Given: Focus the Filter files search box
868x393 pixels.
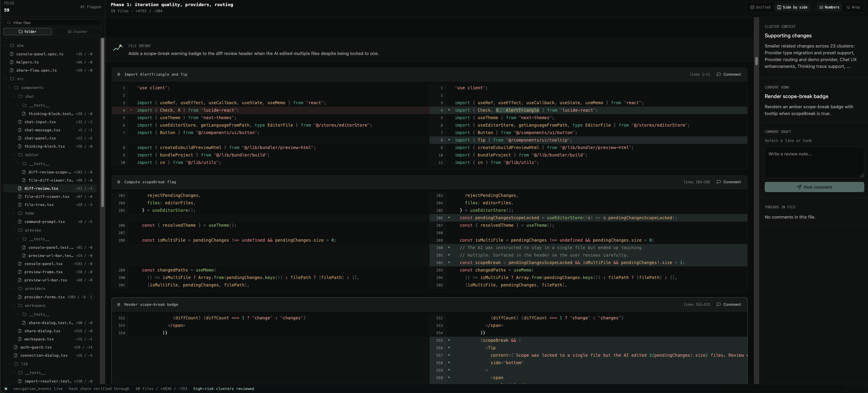Looking at the screenshot, I should (52, 23).
